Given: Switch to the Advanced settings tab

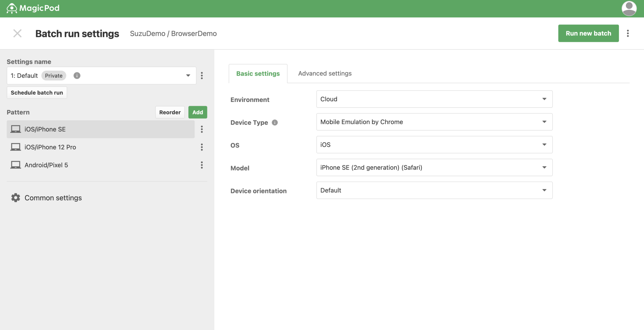Looking at the screenshot, I should 325,74.
